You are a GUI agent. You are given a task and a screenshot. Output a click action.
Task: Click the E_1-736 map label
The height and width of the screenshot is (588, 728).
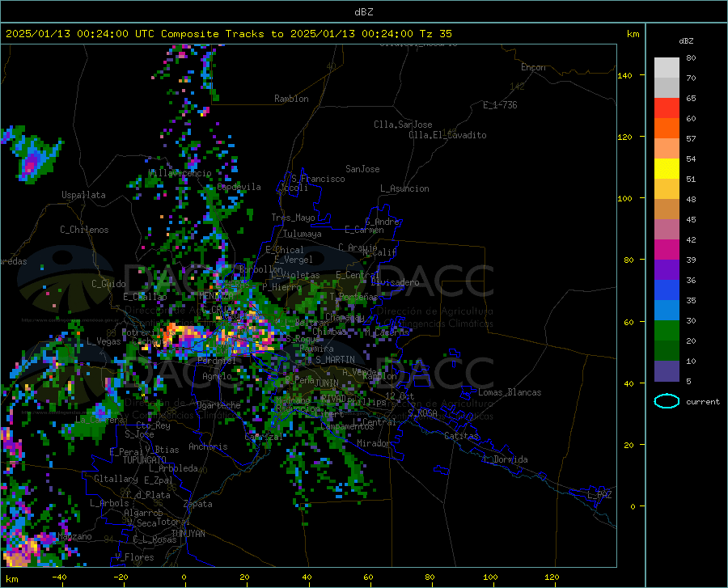point(500,105)
